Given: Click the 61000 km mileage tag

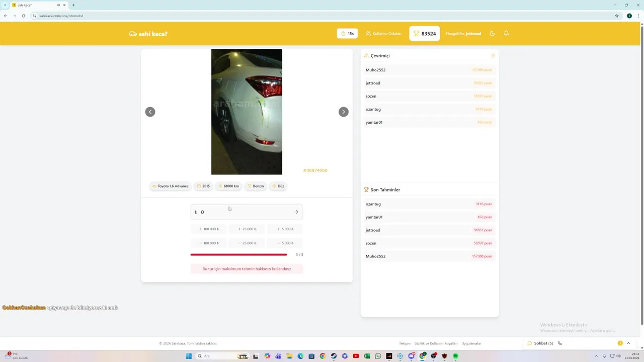Looking at the screenshot, I should click(x=228, y=186).
